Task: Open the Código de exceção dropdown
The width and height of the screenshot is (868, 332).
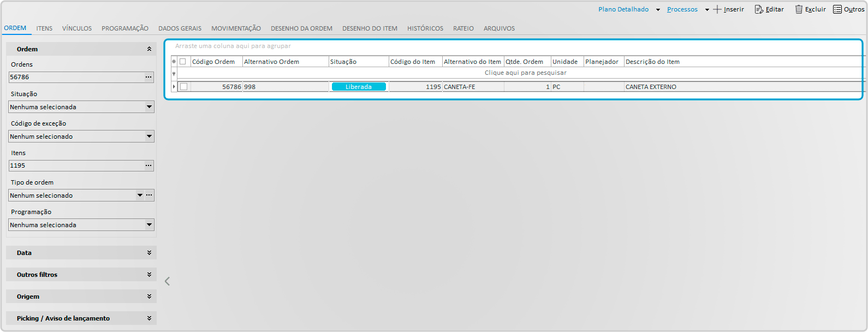Action: point(149,137)
